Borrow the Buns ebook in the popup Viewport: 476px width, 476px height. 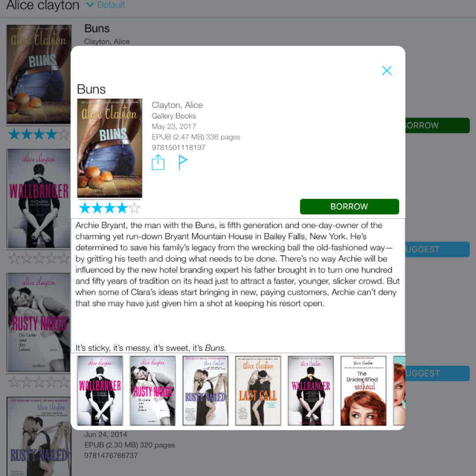[x=349, y=206]
